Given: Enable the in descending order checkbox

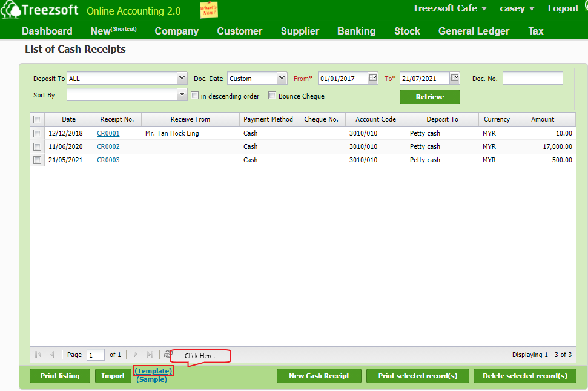Looking at the screenshot, I should [195, 96].
